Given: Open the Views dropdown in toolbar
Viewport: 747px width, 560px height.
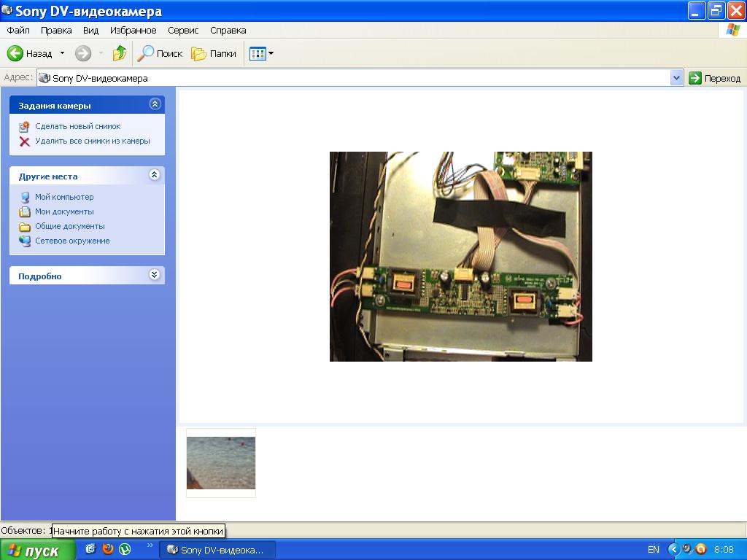Looking at the screenshot, I should (261, 53).
